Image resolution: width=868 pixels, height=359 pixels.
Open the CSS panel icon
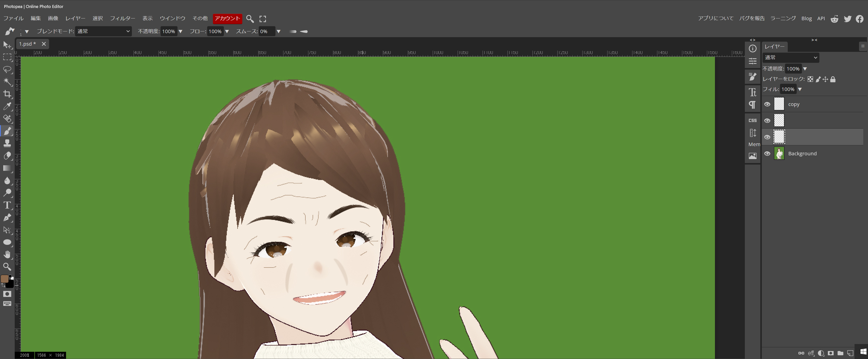[x=752, y=120]
